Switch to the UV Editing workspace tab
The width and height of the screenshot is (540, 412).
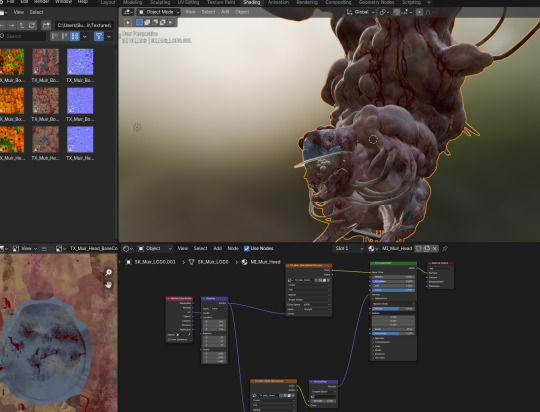(x=188, y=2)
